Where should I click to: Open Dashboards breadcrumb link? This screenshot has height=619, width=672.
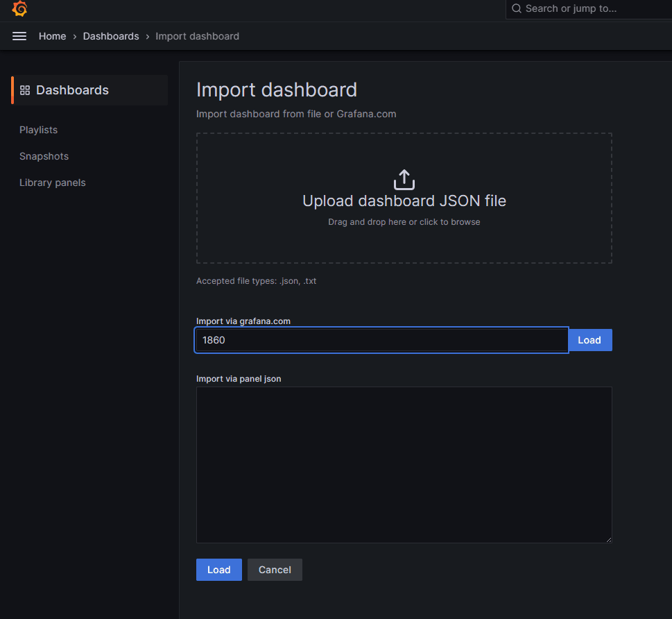pos(111,37)
